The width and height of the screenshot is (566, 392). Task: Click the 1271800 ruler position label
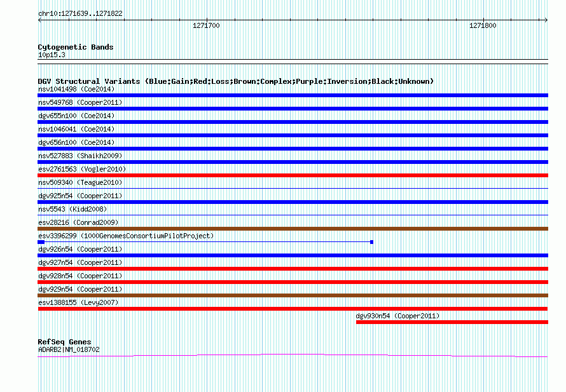(x=483, y=25)
